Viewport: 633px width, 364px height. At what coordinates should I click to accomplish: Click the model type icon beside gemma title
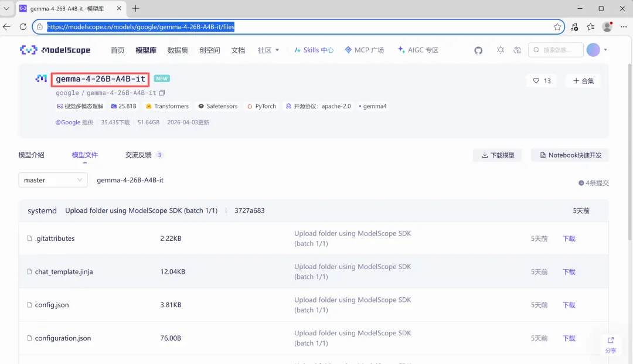point(41,79)
